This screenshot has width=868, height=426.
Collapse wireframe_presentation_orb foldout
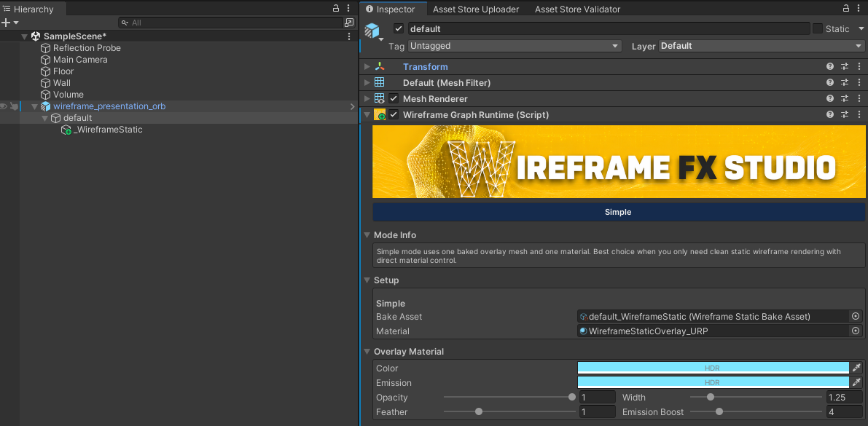34,106
